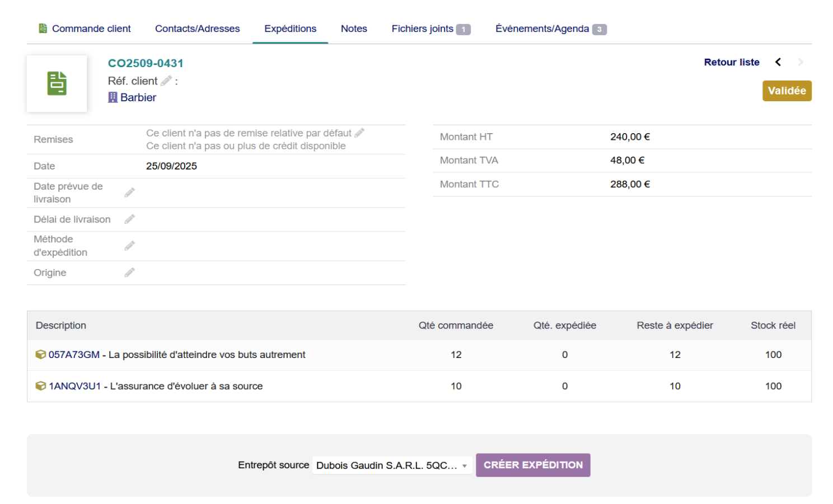Viewport: 833px width, 504px height.
Task: Click the Stock réel column header
Action: (773, 326)
